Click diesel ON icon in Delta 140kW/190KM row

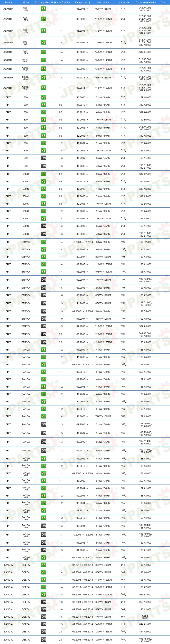(x=44, y=624)
